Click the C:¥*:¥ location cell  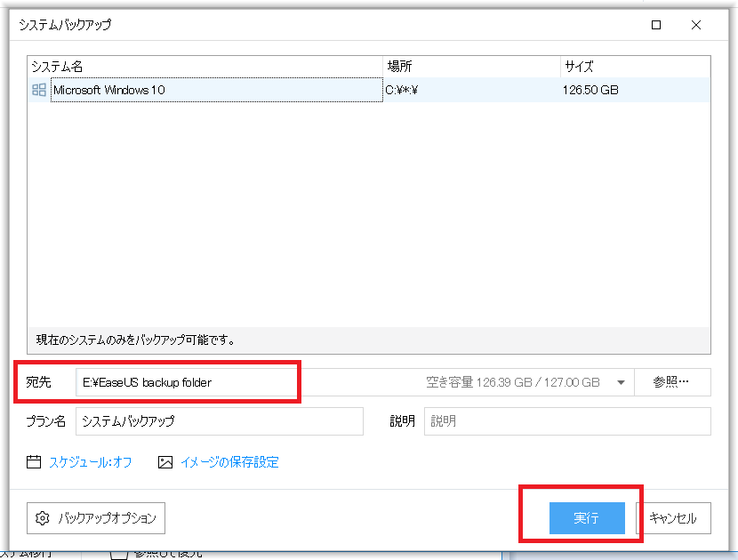pyautogui.click(x=402, y=90)
